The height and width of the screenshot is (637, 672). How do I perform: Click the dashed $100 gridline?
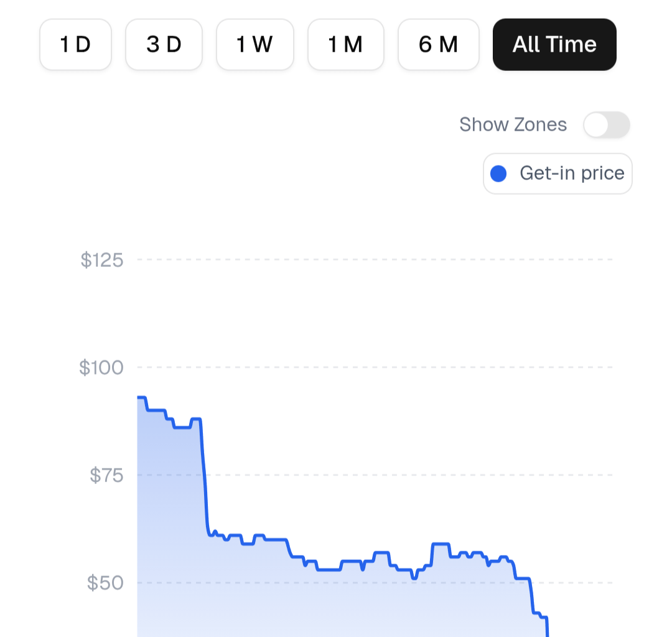point(373,367)
